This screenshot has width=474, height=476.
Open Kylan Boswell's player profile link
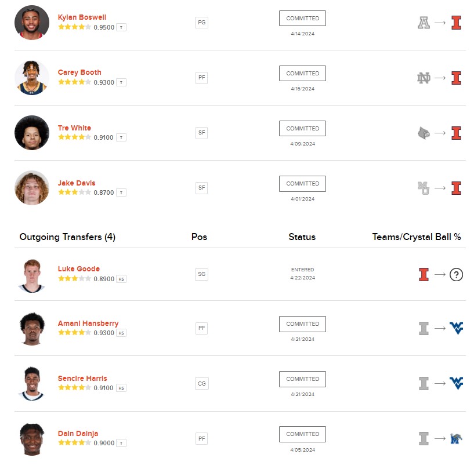click(82, 17)
